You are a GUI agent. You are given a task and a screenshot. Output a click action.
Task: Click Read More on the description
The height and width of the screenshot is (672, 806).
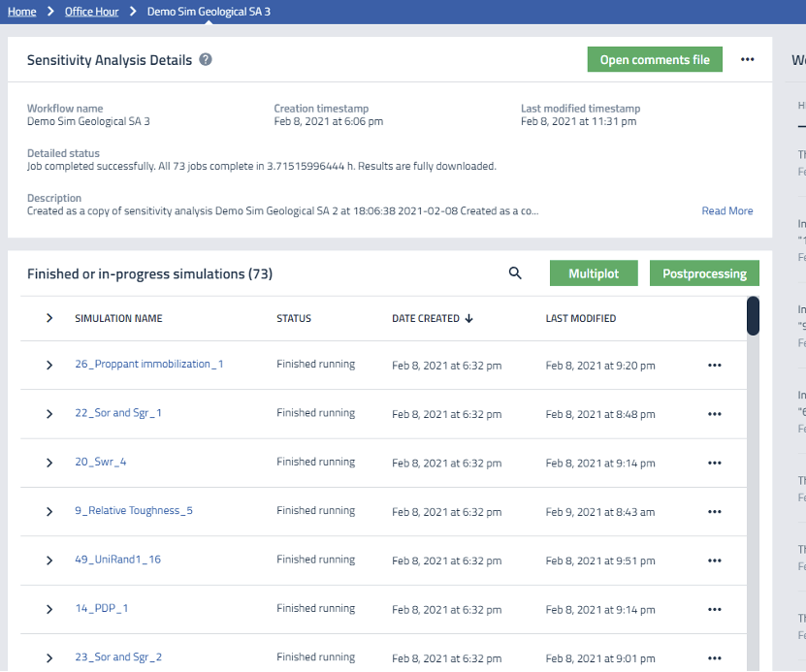726,210
